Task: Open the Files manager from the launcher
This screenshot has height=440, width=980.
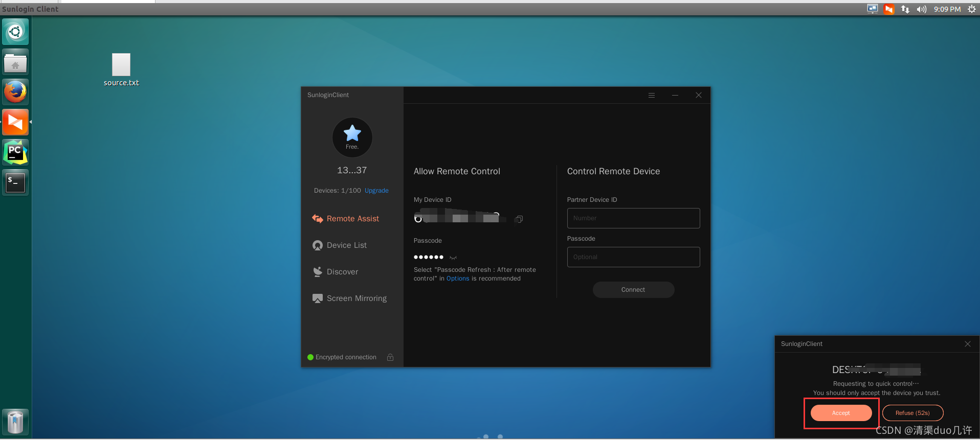Action: coord(15,62)
